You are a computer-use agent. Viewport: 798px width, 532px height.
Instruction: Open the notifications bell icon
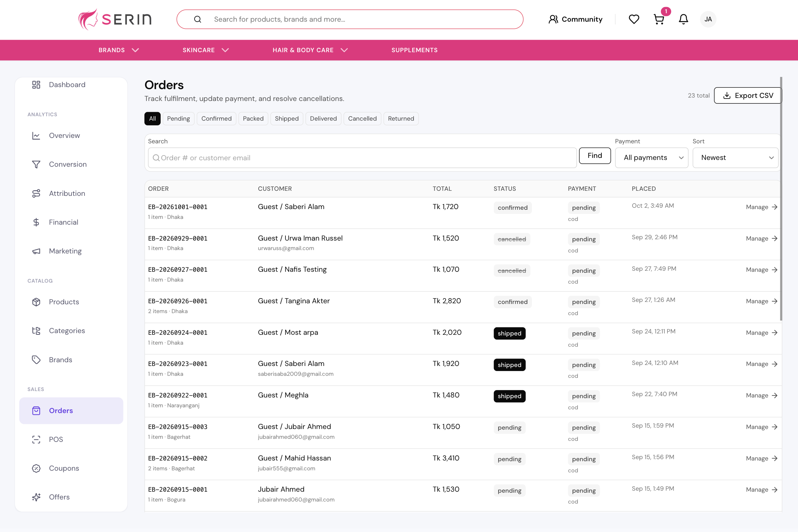(x=683, y=19)
